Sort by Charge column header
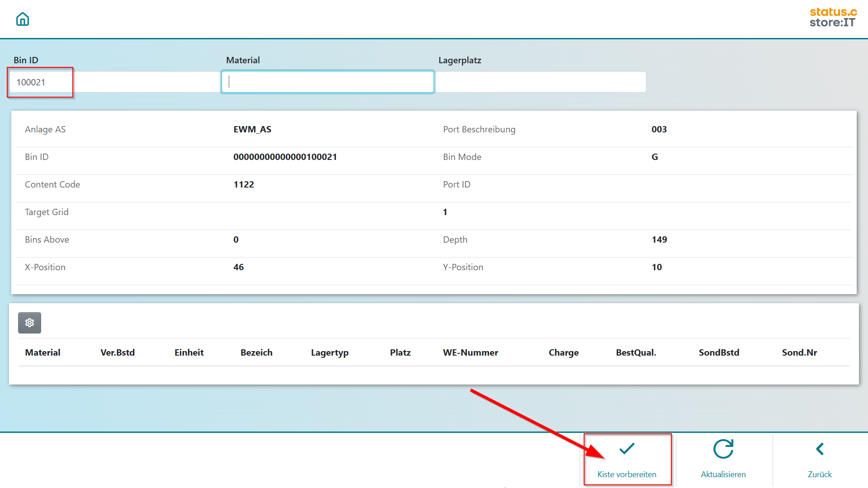This screenshot has height=488, width=868. pyautogui.click(x=563, y=352)
